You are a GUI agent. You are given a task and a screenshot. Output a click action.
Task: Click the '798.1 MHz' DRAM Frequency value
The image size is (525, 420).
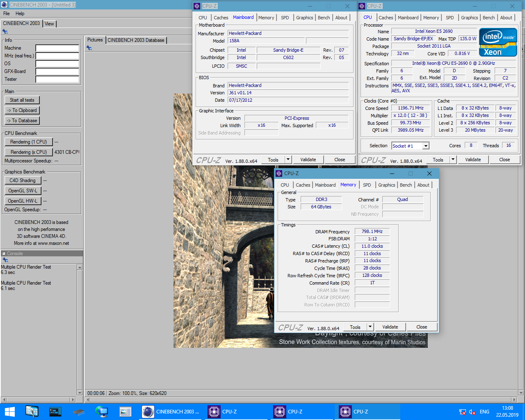(x=372, y=231)
